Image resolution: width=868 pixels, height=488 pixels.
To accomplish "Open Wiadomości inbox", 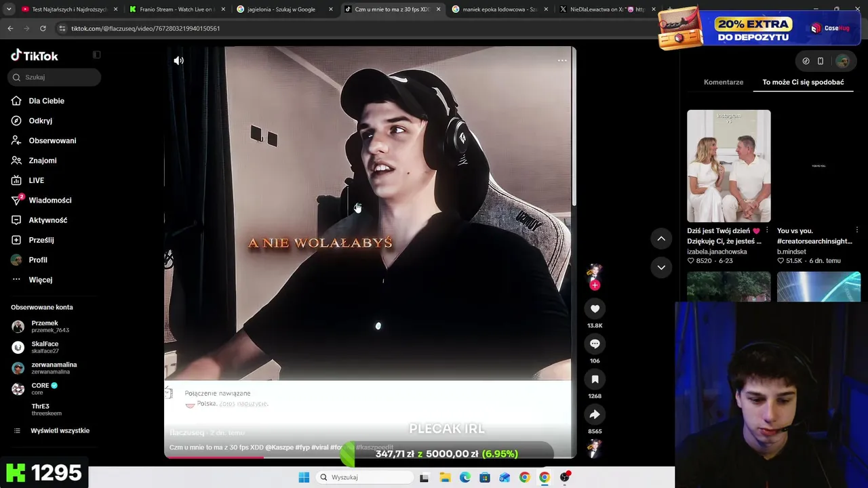I will pyautogui.click(x=50, y=200).
